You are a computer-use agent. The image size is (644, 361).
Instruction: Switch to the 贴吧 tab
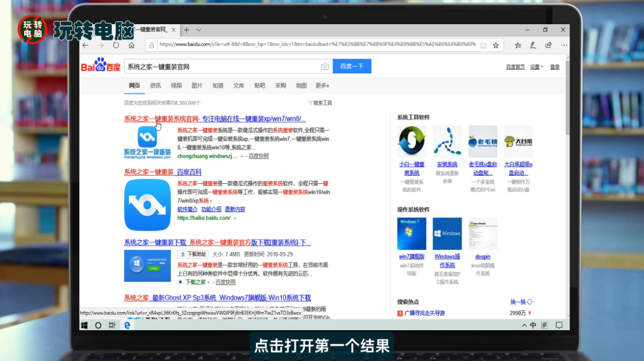click(x=260, y=85)
